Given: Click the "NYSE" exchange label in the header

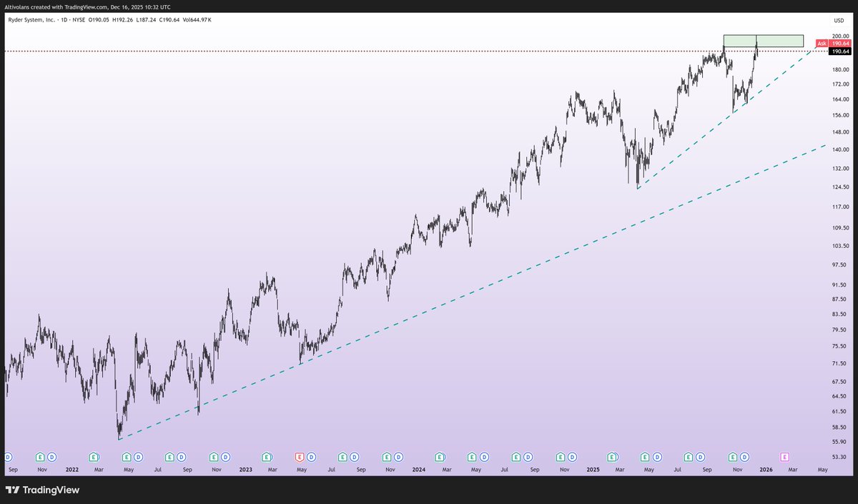Looking at the screenshot, I should pyautogui.click(x=79, y=21).
